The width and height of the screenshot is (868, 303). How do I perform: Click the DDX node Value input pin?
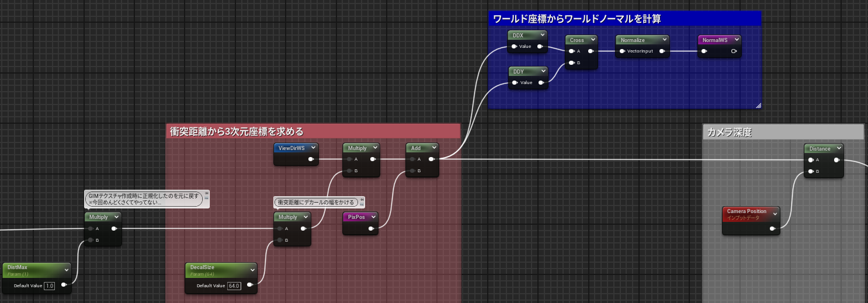514,47
